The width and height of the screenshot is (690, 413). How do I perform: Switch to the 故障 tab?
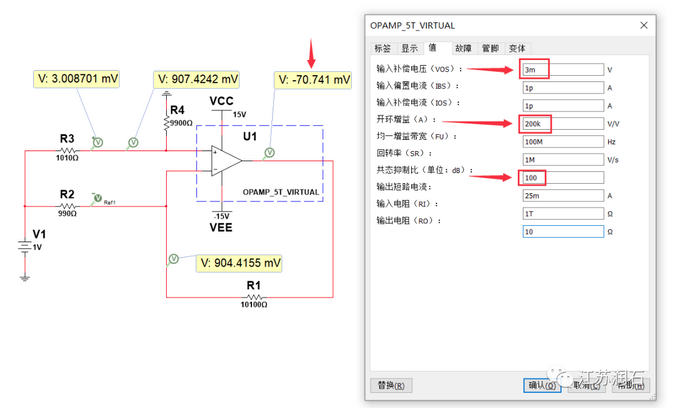[463, 48]
